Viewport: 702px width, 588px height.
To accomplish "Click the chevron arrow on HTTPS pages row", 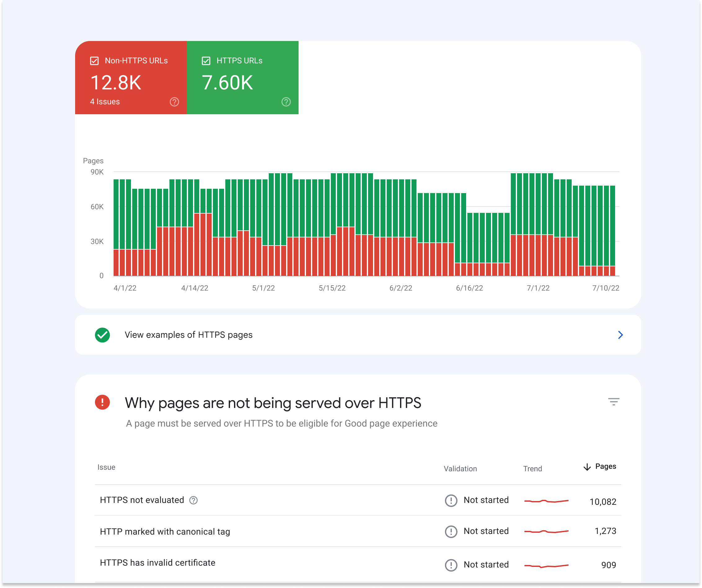I will pos(620,335).
